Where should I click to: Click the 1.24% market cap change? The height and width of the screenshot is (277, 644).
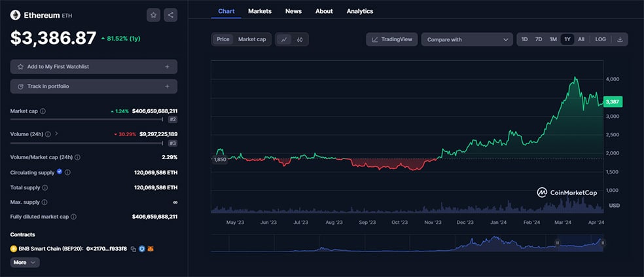click(120, 111)
